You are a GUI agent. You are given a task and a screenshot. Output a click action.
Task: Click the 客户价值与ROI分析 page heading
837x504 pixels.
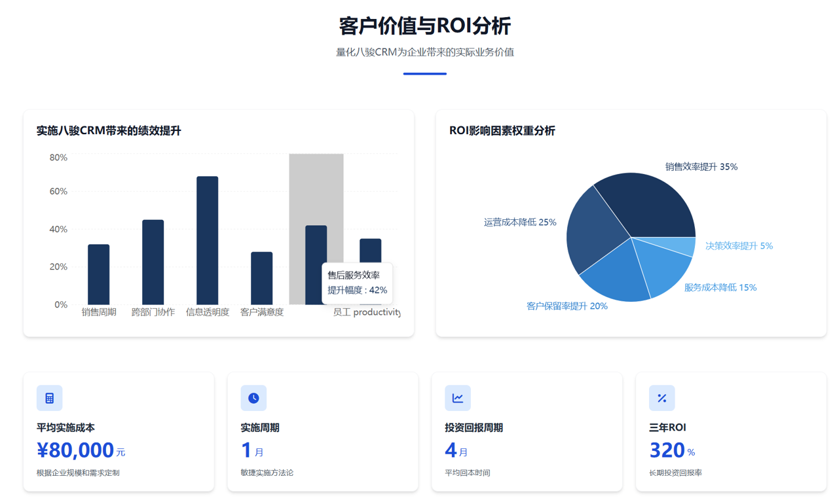tap(424, 26)
